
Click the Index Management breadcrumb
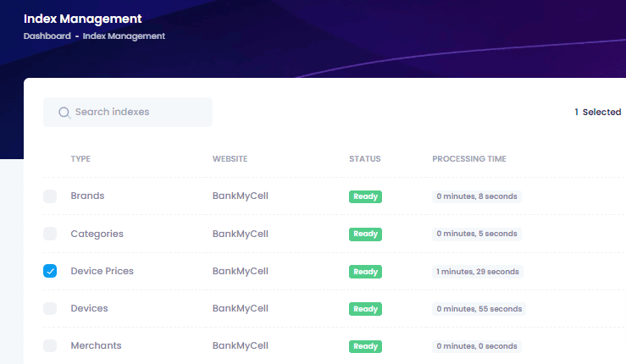click(x=124, y=36)
